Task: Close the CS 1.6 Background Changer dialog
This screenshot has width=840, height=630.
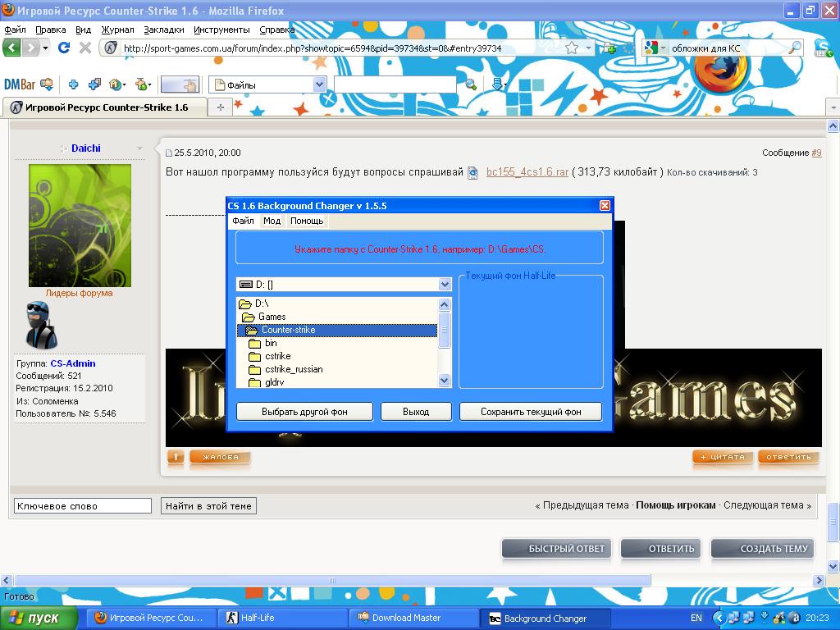Action: [605, 206]
